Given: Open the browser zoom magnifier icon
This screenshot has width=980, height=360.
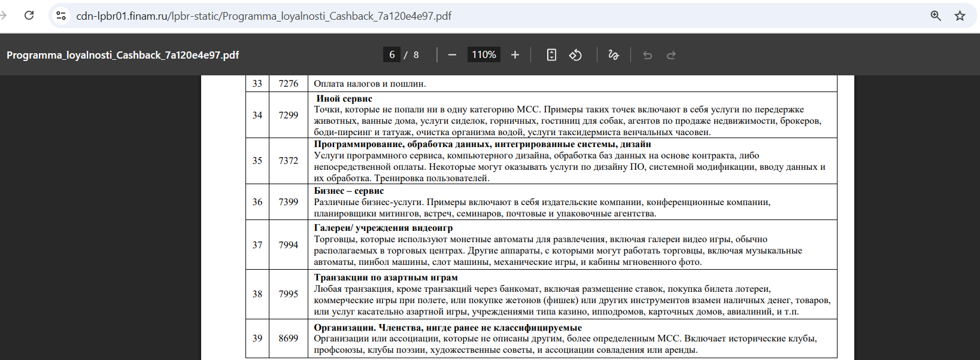Looking at the screenshot, I should tap(936, 16).
